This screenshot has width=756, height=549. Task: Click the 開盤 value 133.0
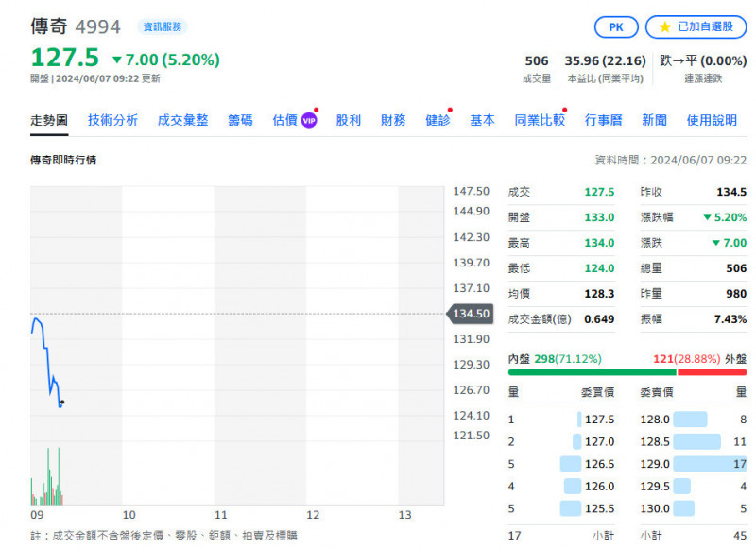pos(599,217)
